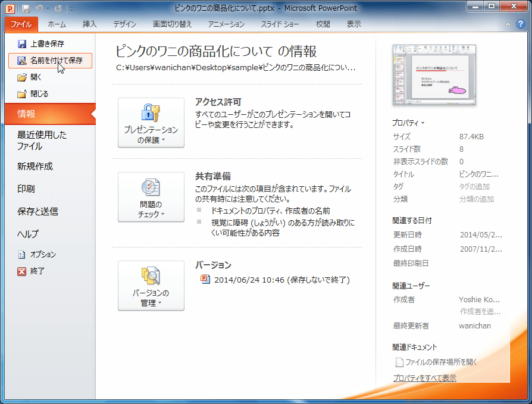
Task: Click the last modified by wanichan value
Action: coord(475,326)
